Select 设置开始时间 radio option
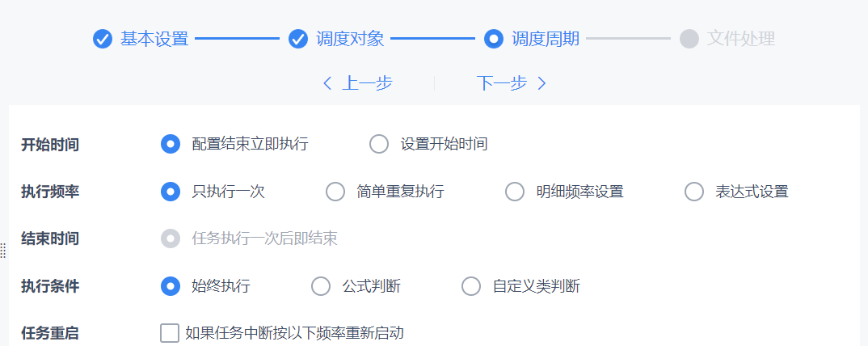Viewport: 868px width, 346px height. pos(379,145)
